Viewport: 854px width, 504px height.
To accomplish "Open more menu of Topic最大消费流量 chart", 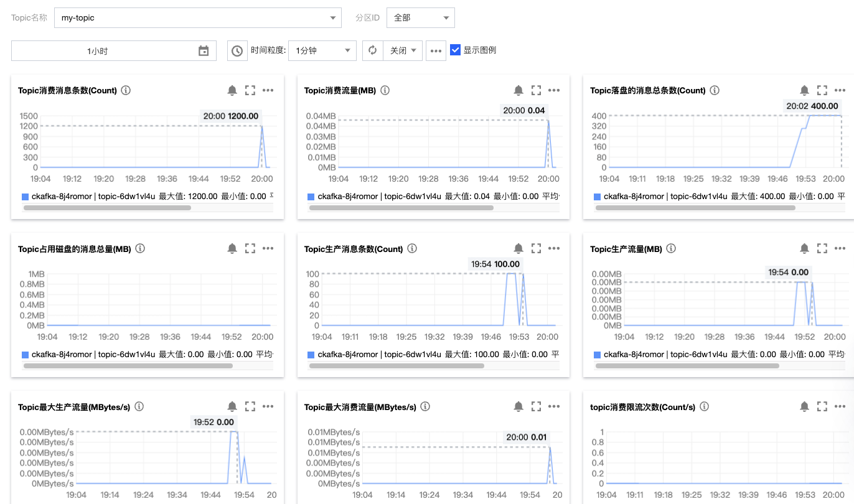I will pyautogui.click(x=555, y=406).
